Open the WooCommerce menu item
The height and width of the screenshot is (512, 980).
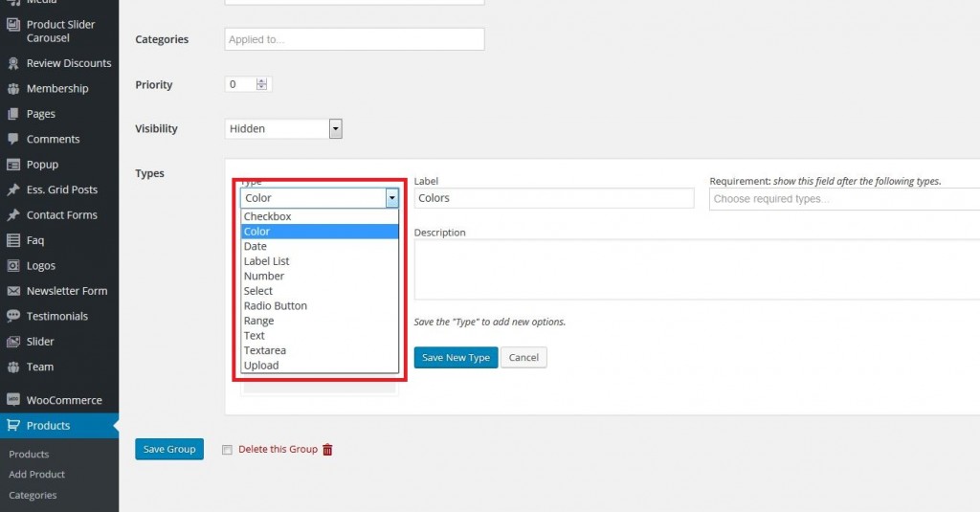(59, 400)
